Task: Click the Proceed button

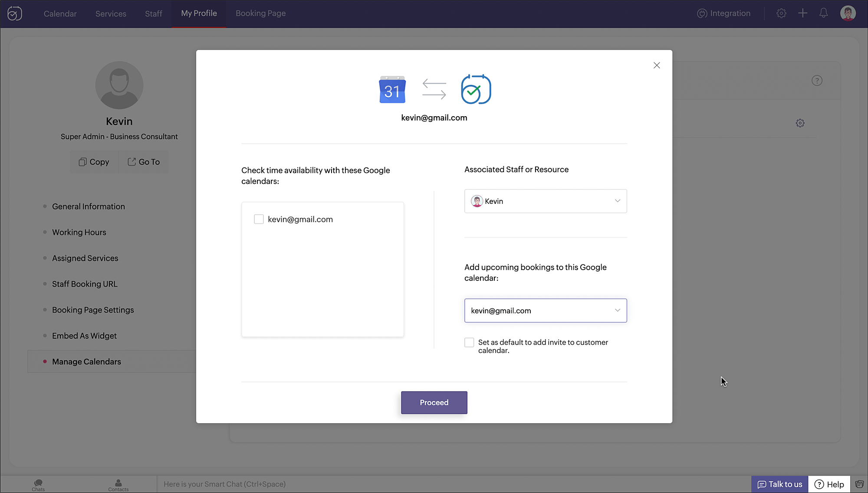Action: [434, 402]
